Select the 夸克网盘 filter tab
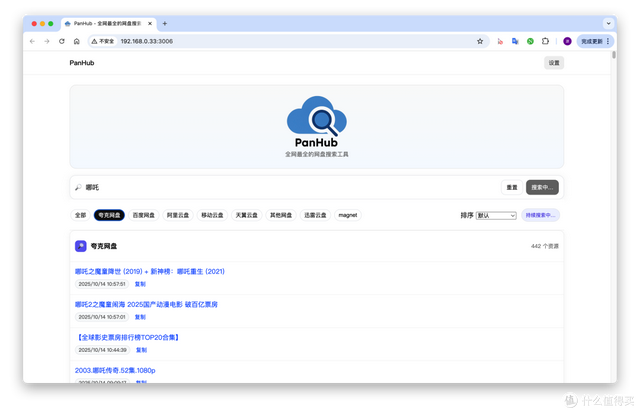 [109, 215]
